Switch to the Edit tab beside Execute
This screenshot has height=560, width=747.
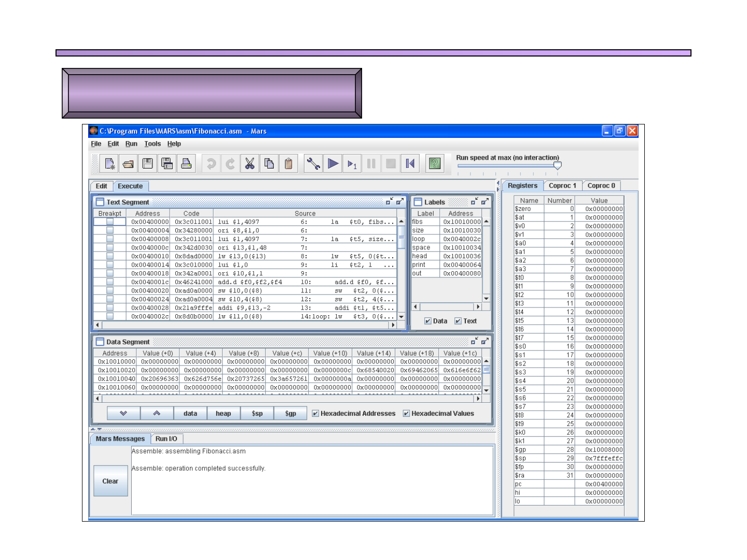[102, 186]
